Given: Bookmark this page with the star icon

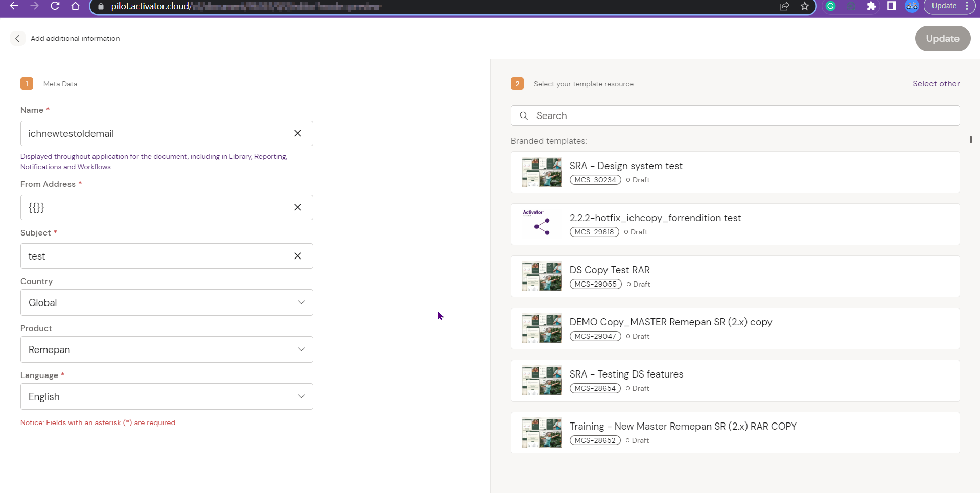Looking at the screenshot, I should (805, 6).
